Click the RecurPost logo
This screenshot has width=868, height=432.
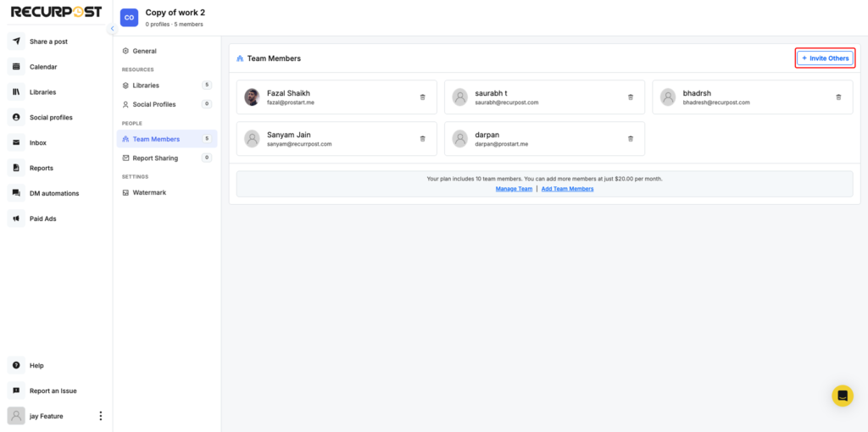(56, 12)
